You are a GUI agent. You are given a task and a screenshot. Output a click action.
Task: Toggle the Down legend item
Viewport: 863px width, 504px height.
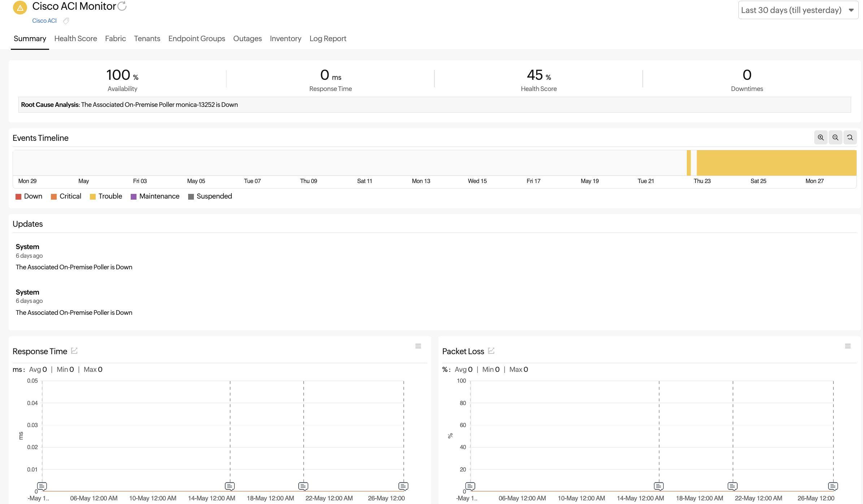coord(29,196)
